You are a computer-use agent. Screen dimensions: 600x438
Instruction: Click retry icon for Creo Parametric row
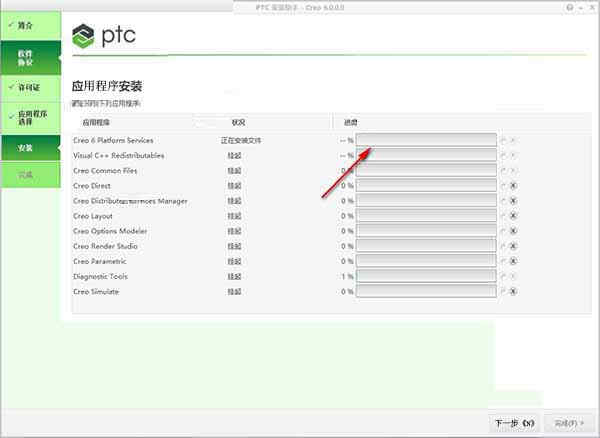point(504,261)
